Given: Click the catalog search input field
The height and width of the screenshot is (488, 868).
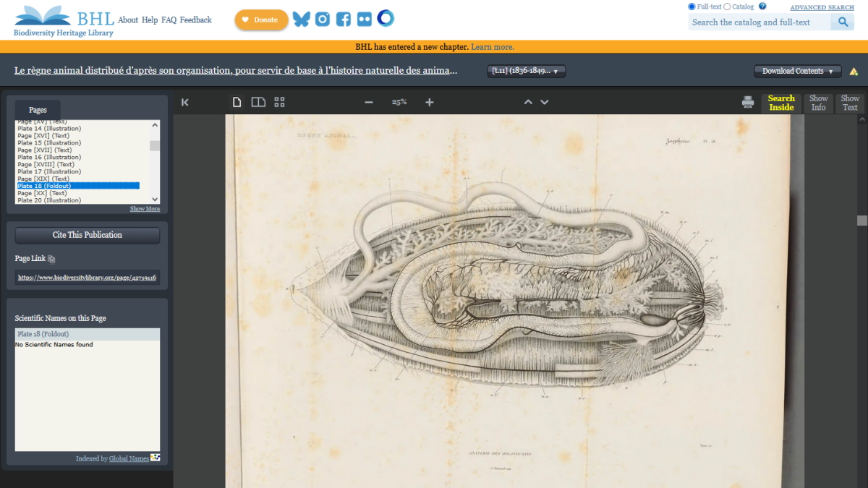Looking at the screenshot, I should point(759,22).
